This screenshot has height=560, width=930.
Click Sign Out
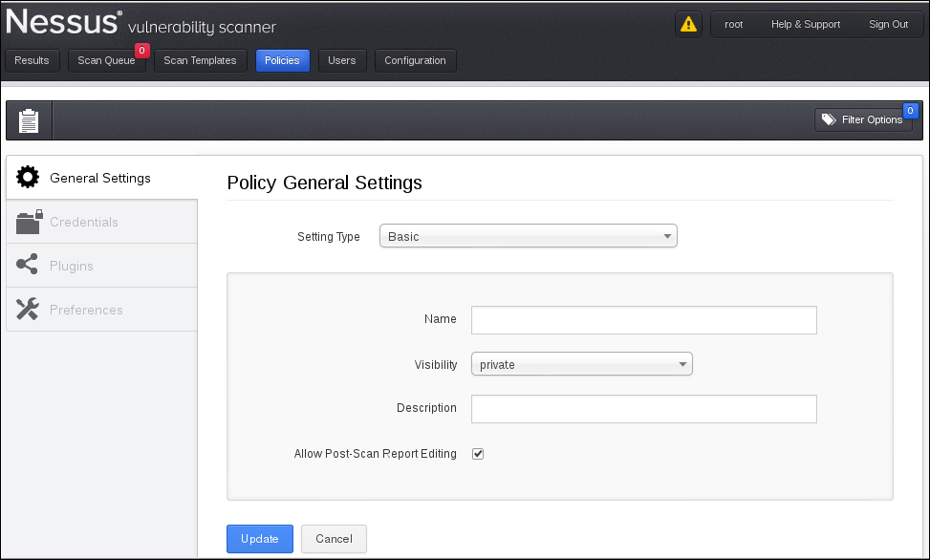coord(889,24)
